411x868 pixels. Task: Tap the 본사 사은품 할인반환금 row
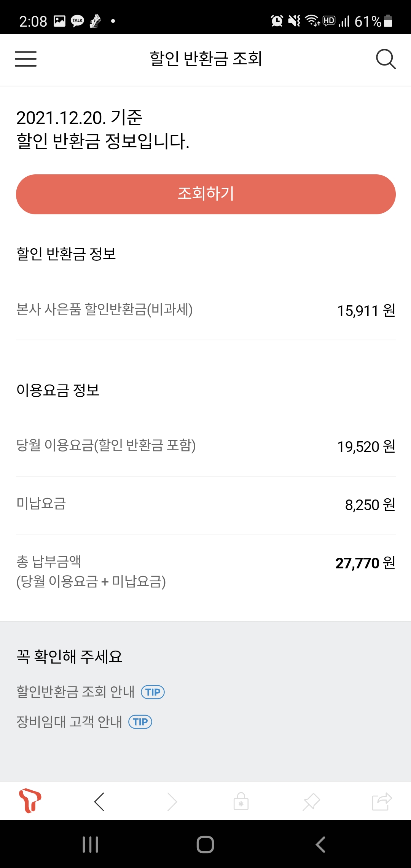point(205,310)
